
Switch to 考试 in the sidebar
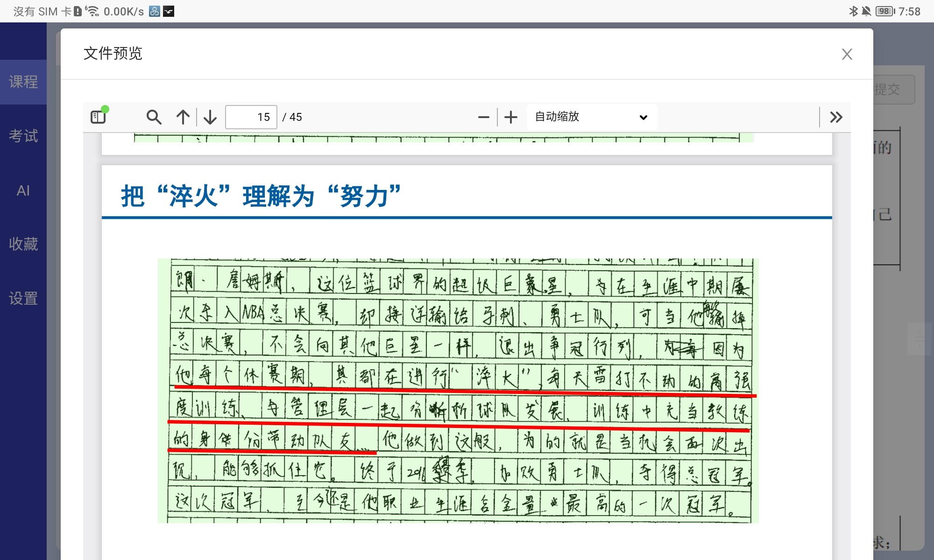(x=23, y=136)
